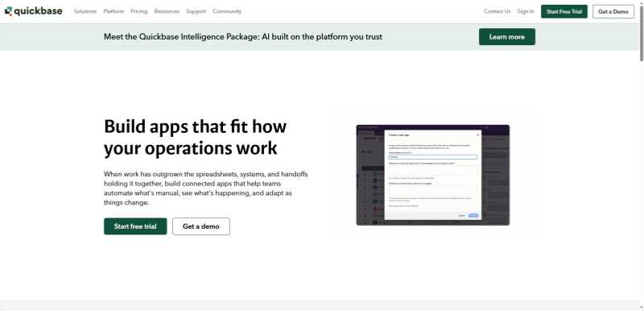The height and width of the screenshot is (311, 644).
Task: Open the Support menu
Action: [x=196, y=11]
